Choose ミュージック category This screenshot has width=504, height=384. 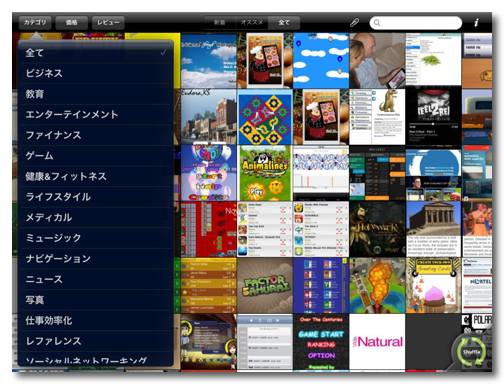[x=96, y=238]
